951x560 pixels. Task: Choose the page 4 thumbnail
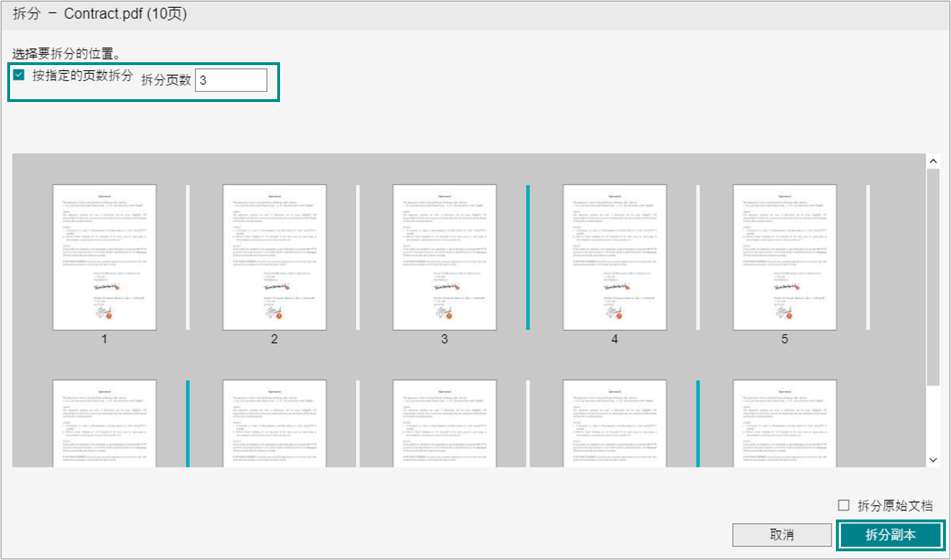[x=614, y=257]
